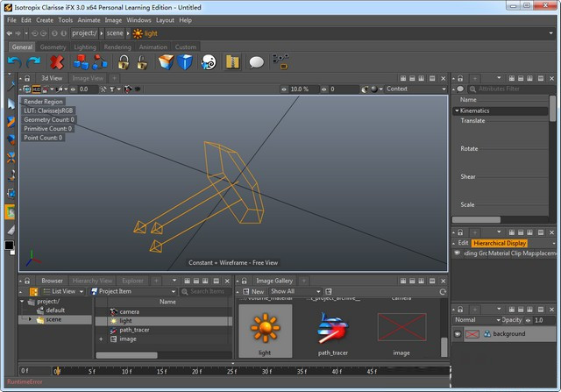The height and width of the screenshot is (392, 561).
Task: Click the blue Redo arrow icon
Action: (33, 62)
